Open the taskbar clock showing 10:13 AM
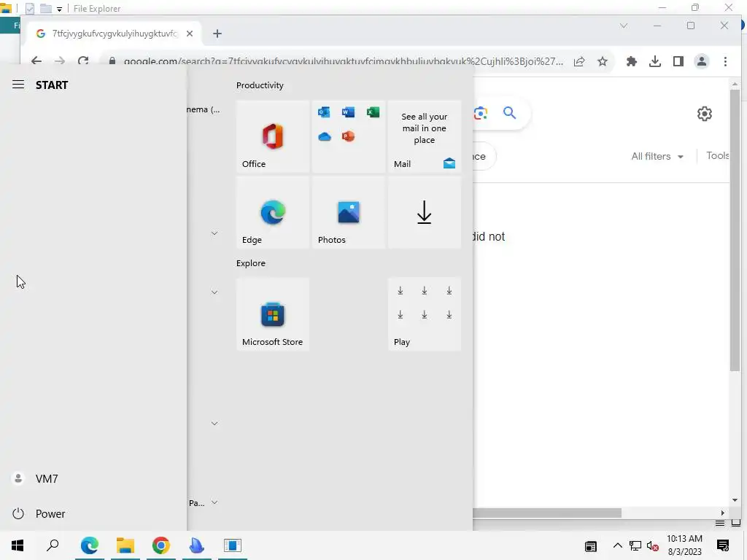The width and height of the screenshot is (747, 560). click(x=684, y=545)
